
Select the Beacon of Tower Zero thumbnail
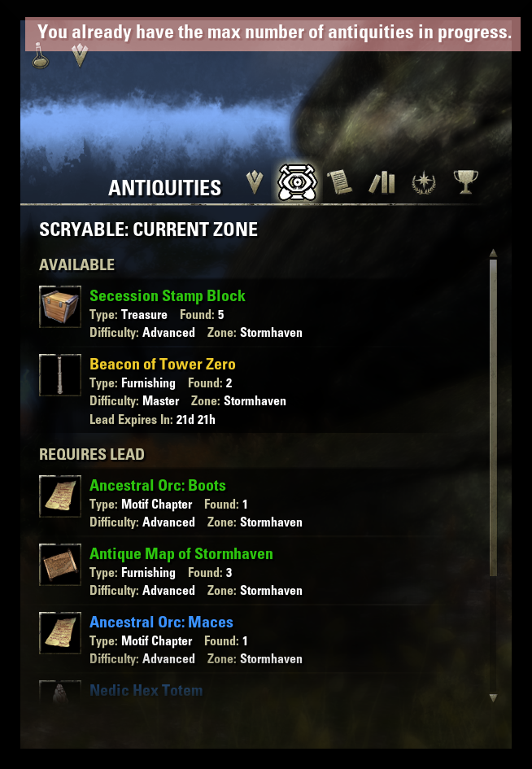click(60, 374)
